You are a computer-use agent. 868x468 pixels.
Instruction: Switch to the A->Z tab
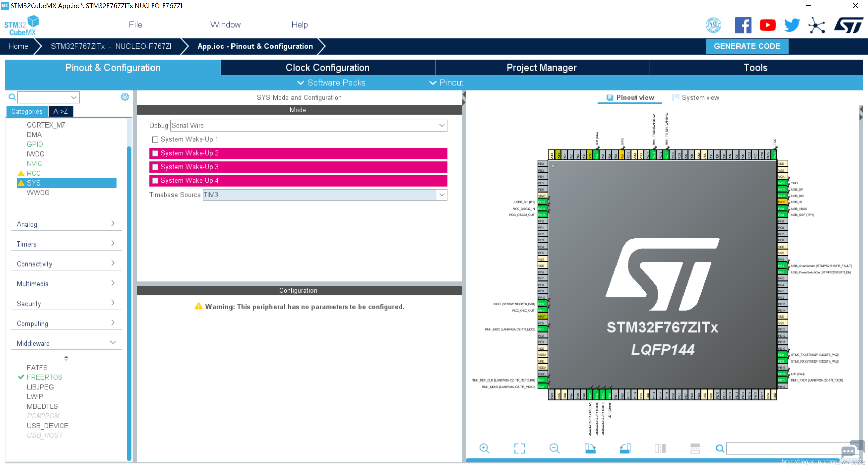(60, 111)
